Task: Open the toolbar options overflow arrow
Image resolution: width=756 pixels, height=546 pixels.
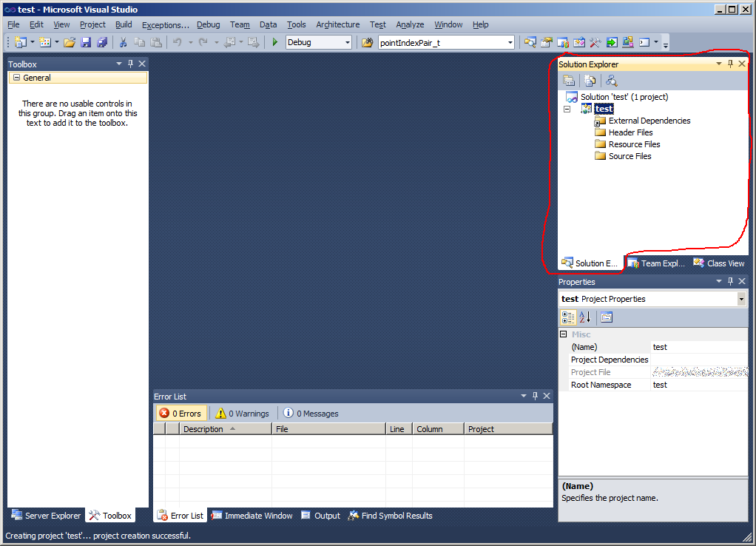Action: coord(665,44)
